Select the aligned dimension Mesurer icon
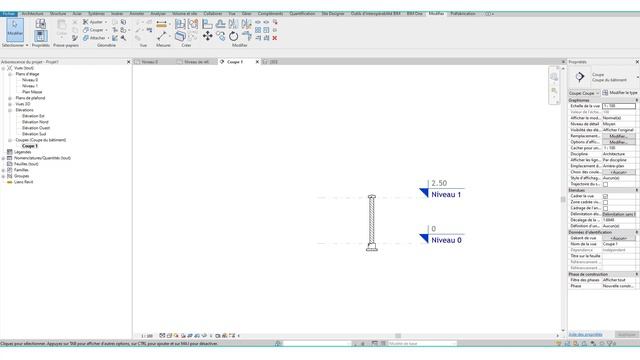 pyautogui.click(x=162, y=24)
